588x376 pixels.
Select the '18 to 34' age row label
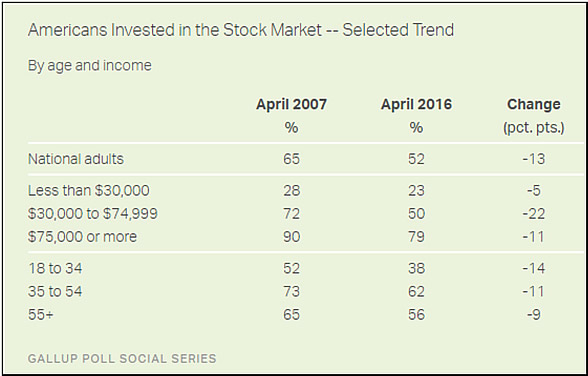[x=55, y=268]
